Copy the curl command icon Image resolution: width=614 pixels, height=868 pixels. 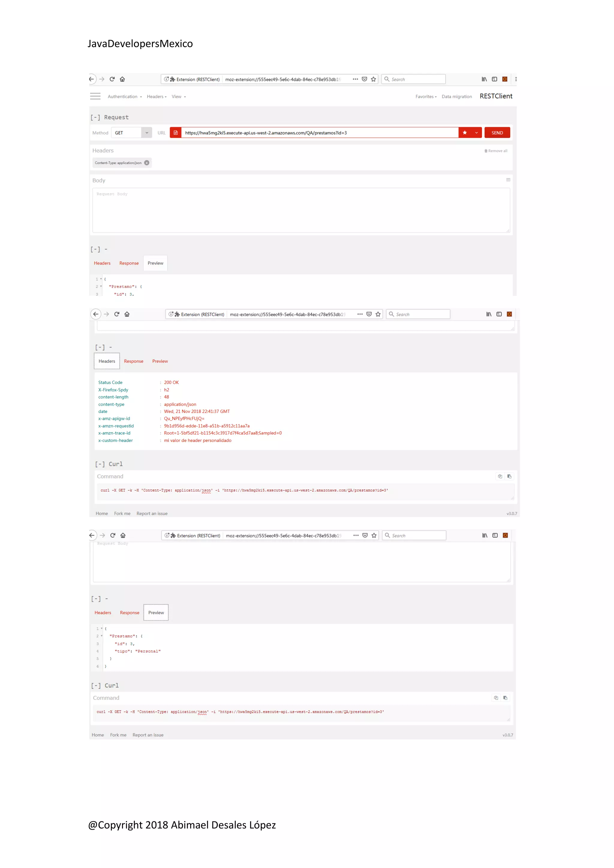500,476
